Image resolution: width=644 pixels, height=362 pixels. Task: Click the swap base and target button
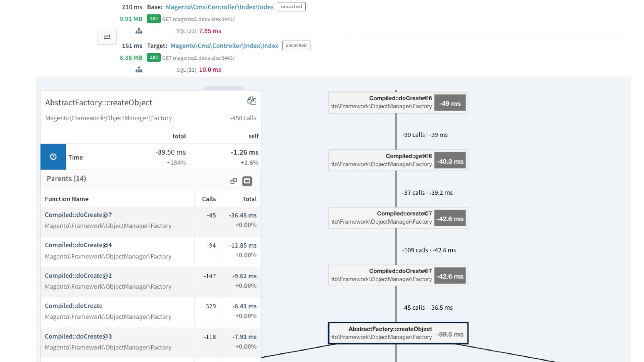(x=107, y=37)
